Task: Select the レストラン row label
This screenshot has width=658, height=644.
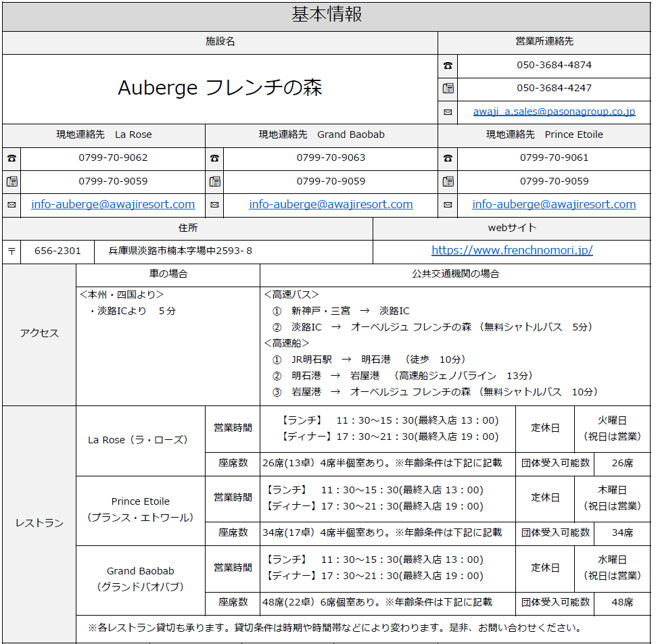Action: coord(39,524)
